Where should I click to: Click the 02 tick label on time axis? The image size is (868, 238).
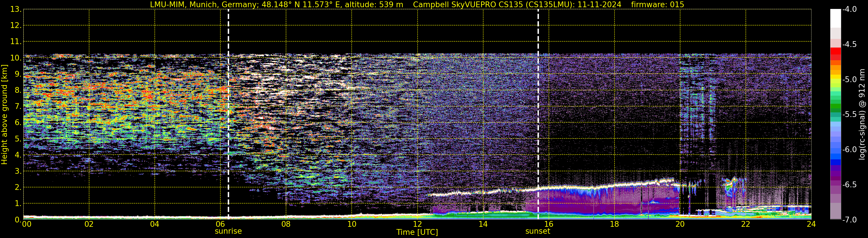(x=89, y=224)
